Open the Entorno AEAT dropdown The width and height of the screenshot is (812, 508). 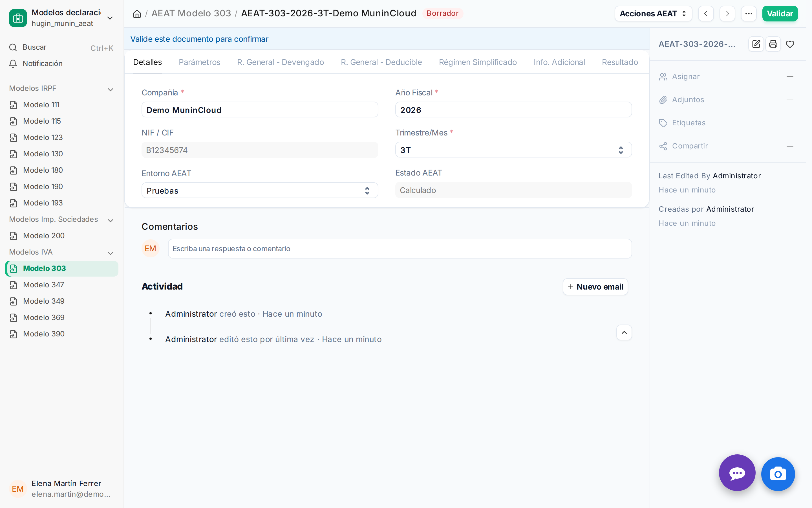point(260,190)
